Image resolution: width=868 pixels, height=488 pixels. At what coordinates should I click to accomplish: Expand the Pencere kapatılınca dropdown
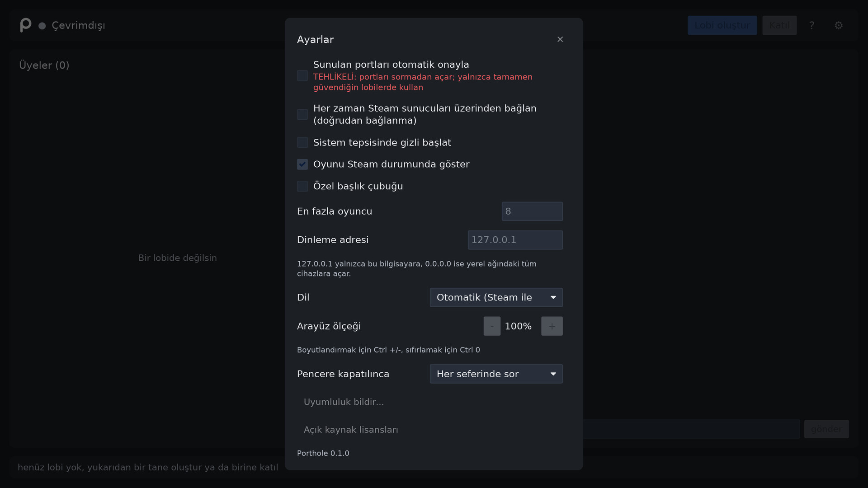click(x=496, y=374)
